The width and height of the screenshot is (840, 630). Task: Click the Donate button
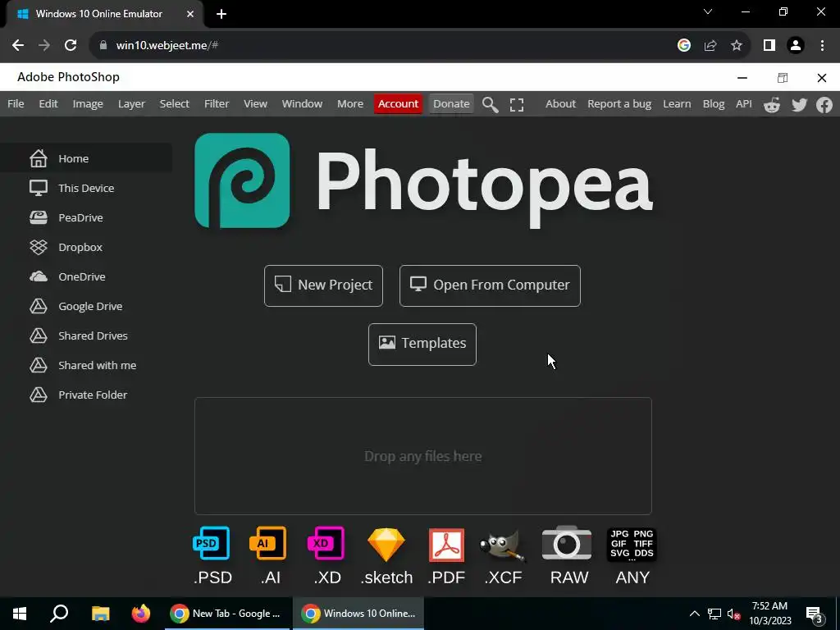[451, 104]
